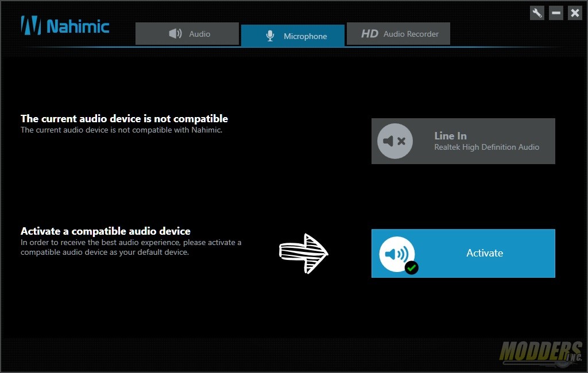This screenshot has height=373, width=588.
Task: Open settings via the wrench icon
Action: pyautogui.click(x=537, y=13)
